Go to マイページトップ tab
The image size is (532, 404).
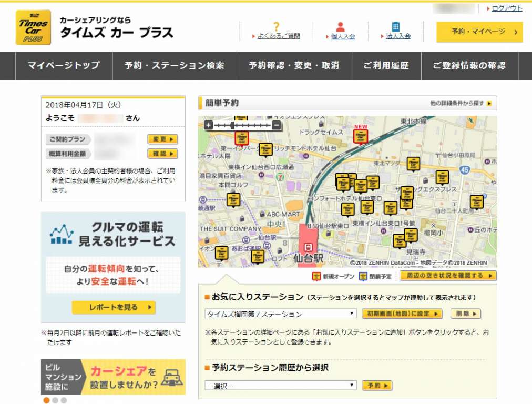click(64, 66)
